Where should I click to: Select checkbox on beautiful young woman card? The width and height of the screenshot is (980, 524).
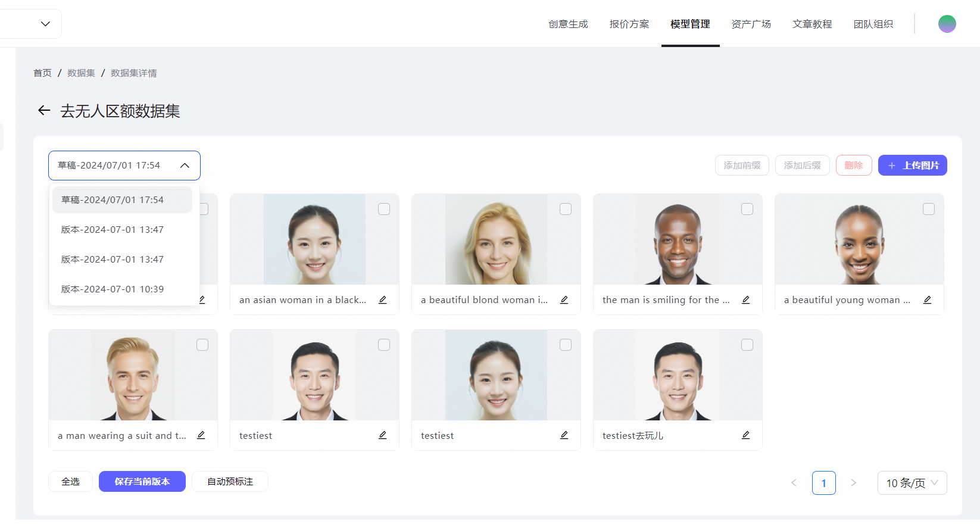(929, 209)
